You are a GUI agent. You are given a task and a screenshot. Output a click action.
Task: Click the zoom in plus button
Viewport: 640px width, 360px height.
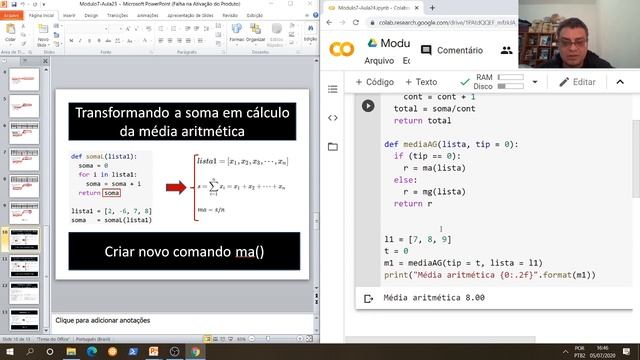tap(300, 339)
